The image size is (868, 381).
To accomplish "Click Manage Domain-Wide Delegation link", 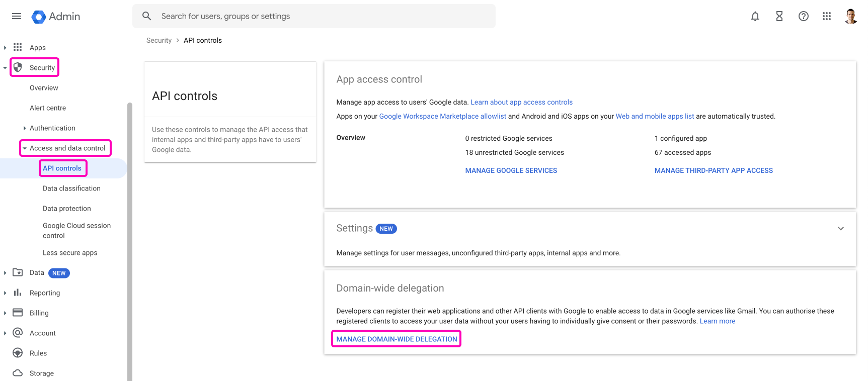I will coord(397,339).
